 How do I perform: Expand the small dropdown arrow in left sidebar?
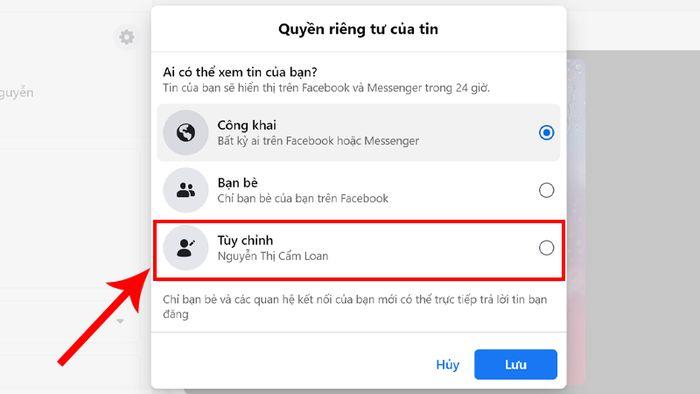tap(120, 321)
